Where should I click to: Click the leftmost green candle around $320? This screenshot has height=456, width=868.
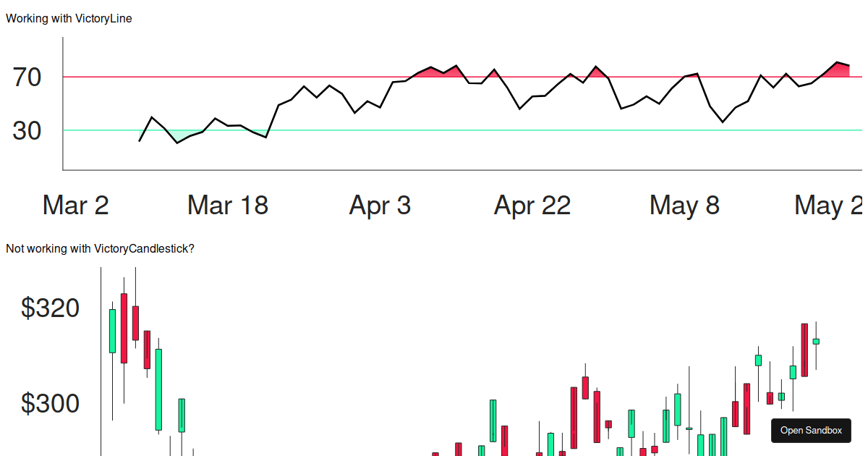coord(111,329)
